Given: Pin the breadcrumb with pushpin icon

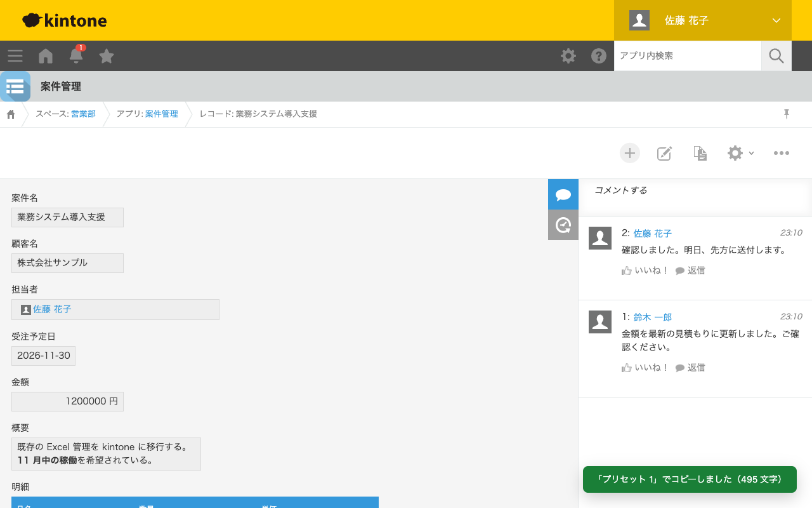Looking at the screenshot, I should click(787, 114).
